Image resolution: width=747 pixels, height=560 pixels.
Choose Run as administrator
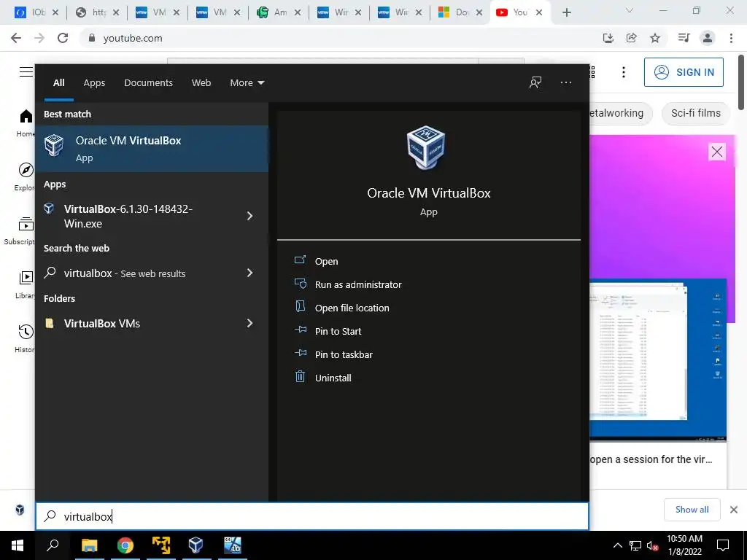tap(358, 285)
